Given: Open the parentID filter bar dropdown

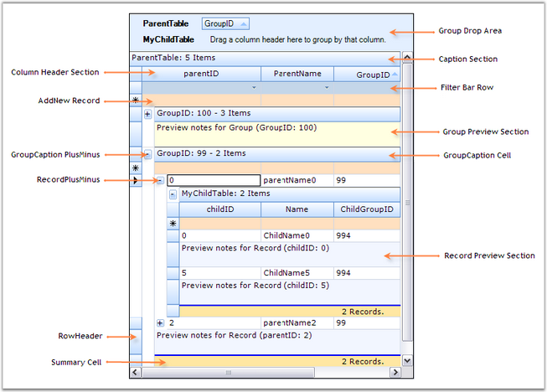Looking at the screenshot, I should (x=254, y=88).
